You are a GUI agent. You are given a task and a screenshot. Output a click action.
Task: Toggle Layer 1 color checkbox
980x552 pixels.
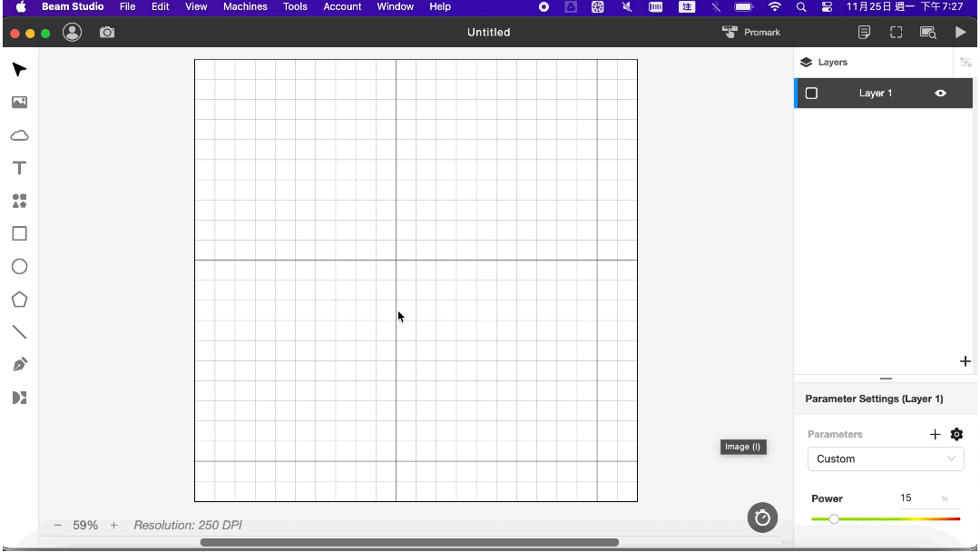pyautogui.click(x=811, y=94)
